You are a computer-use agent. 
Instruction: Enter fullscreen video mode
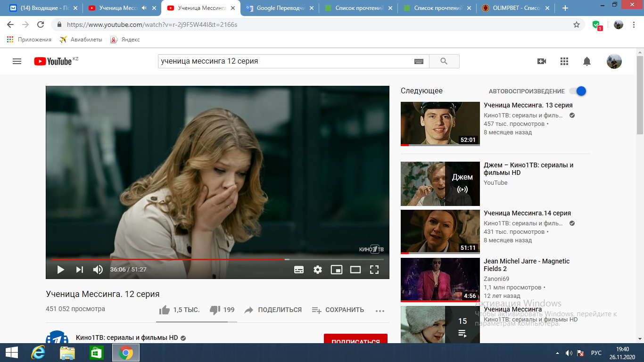pos(374,270)
